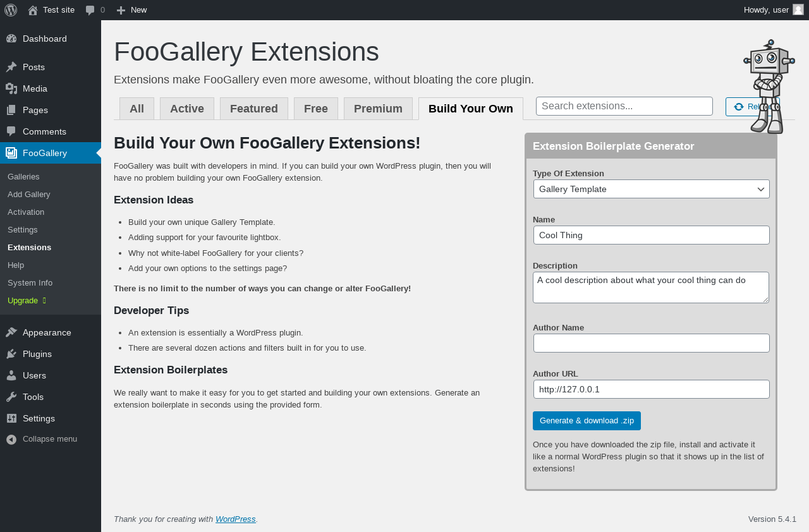
Task: Select the Featured extensions tab
Action: tap(253, 108)
